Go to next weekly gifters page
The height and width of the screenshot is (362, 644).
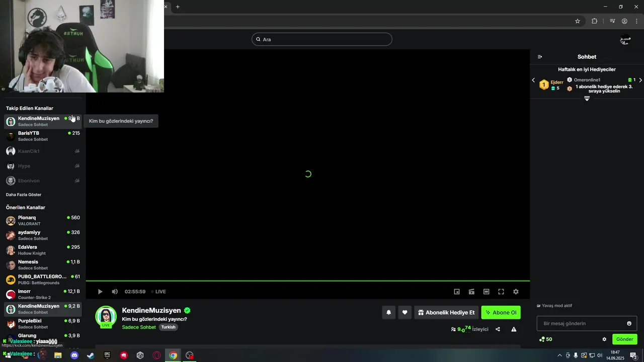pos(640,80)
